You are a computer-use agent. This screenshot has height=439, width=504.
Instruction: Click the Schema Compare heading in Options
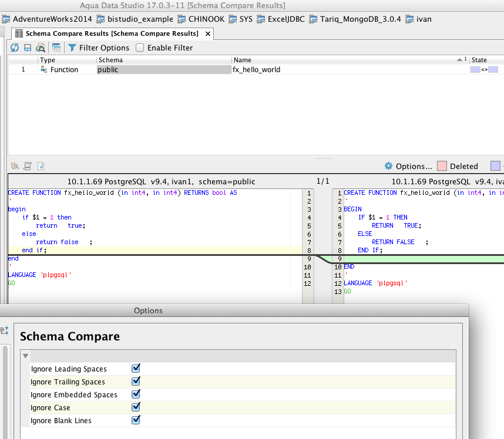pos(70,336)
